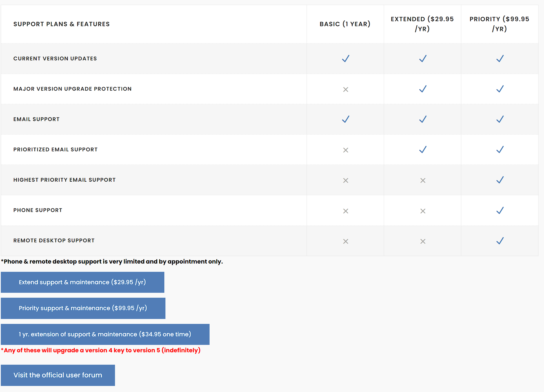Click Basic plan checkmark for Current Version Updates

click(345, 58)
